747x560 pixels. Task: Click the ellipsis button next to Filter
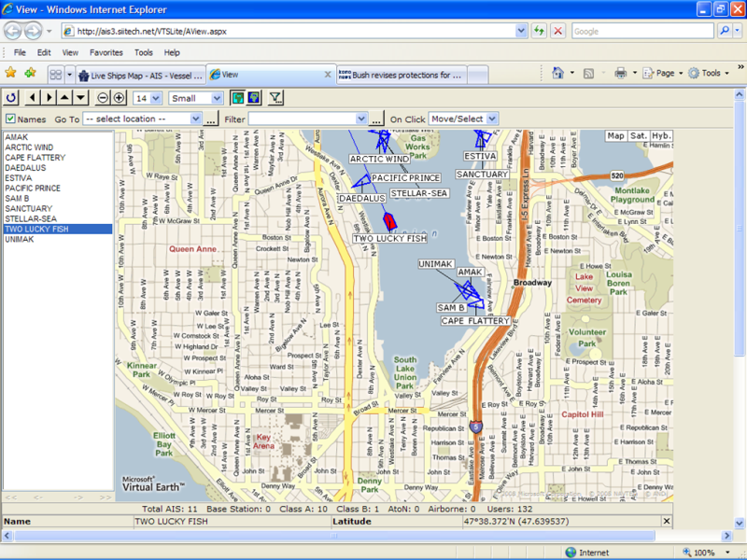point(376,119)
